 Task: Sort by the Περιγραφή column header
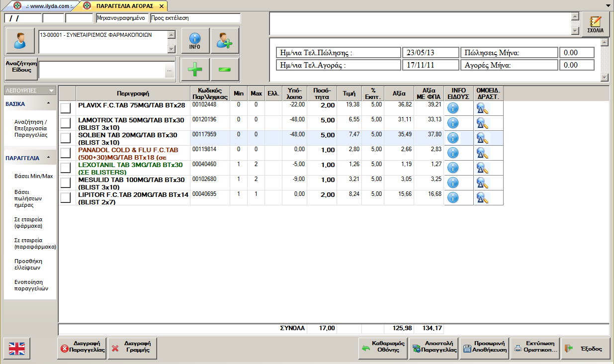point(133,93)
